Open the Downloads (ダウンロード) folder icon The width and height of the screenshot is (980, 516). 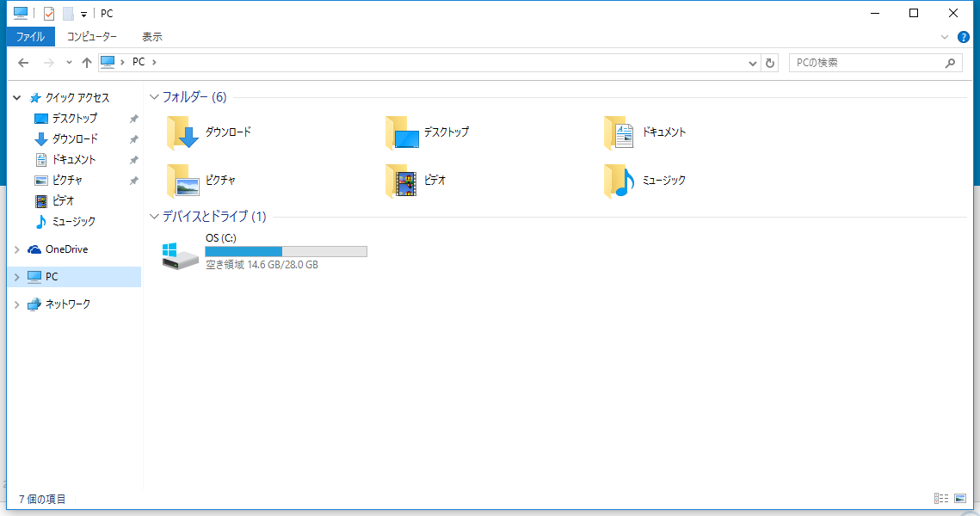(x=182, y=132)
